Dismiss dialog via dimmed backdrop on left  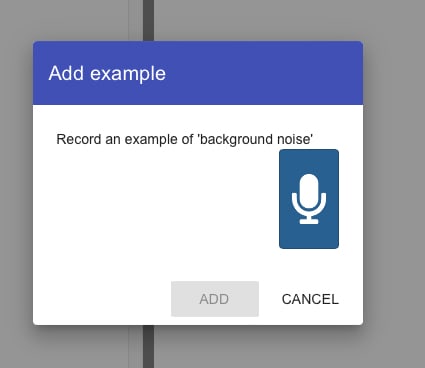(16, 183)
